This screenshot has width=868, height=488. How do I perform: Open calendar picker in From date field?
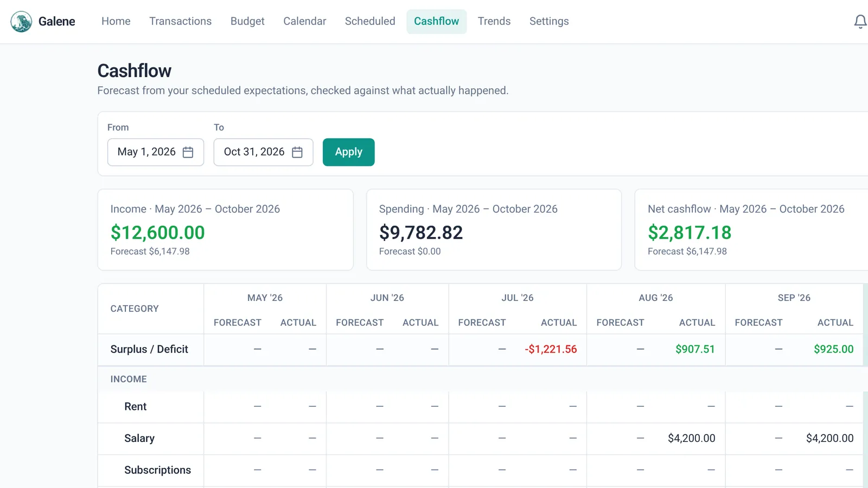tap(188, 152)
